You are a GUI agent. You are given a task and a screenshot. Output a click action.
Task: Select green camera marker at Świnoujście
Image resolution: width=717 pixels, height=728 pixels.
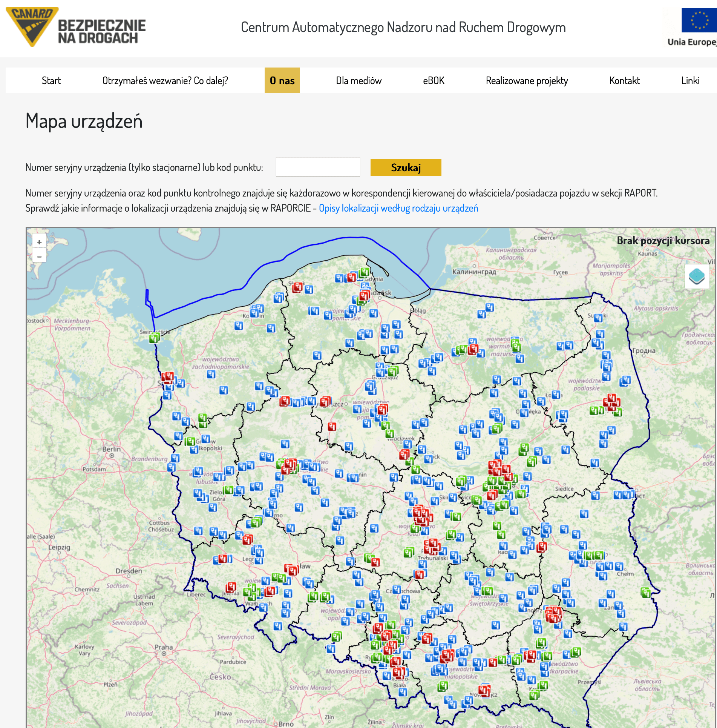tap(154, 338)
